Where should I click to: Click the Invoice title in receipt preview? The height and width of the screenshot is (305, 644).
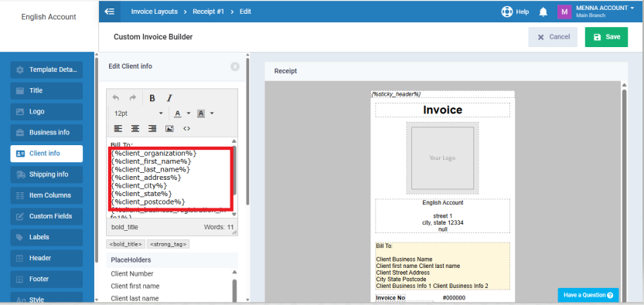pyautogui.click(x=442, y=110)
